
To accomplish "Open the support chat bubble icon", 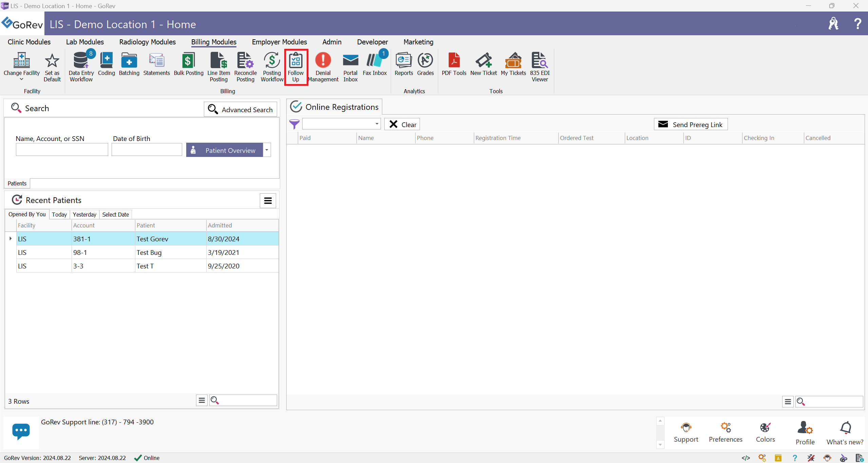I will click(x=21, y=431).
